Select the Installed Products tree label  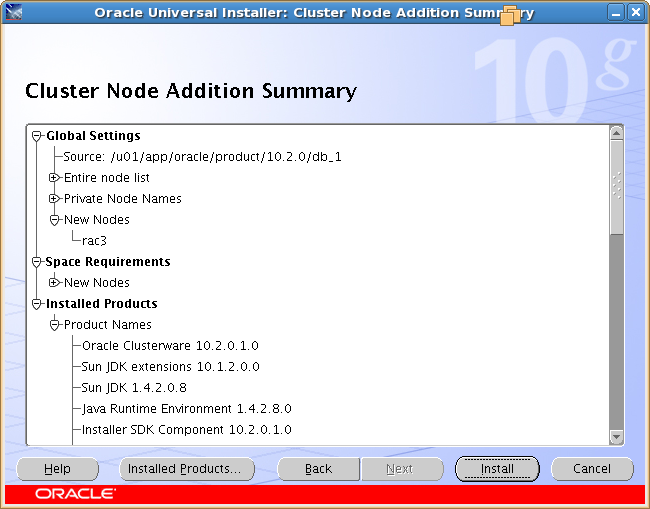(102, 304)
